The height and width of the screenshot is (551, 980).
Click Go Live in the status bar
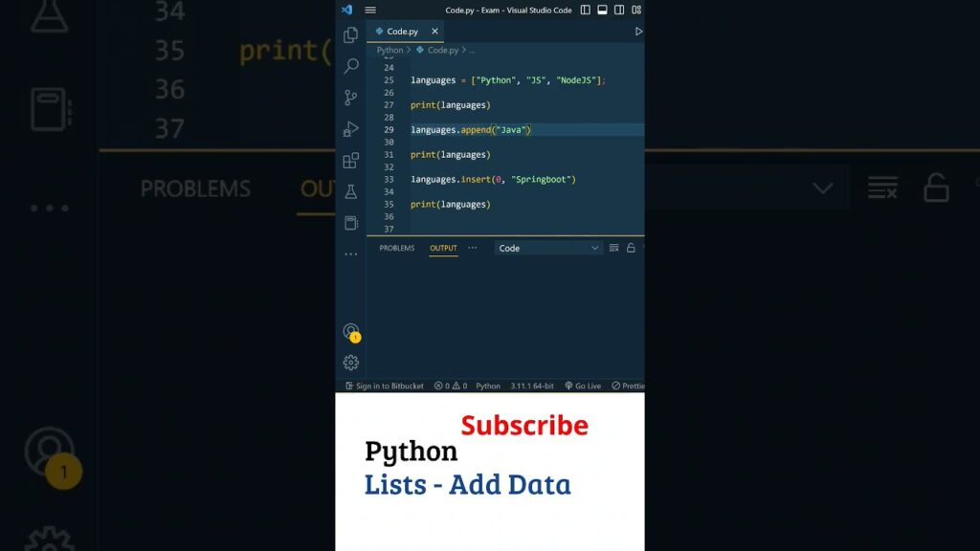pos(583,386)
